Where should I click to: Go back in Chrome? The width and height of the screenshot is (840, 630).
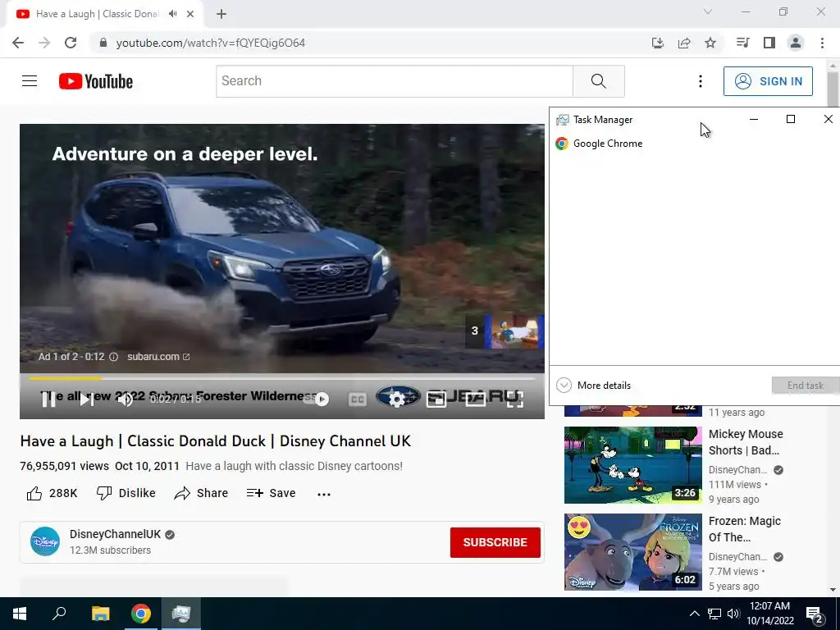point(18,43)
